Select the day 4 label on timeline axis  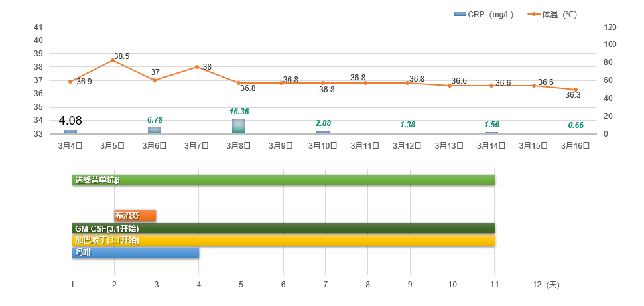tap(199, 284)
